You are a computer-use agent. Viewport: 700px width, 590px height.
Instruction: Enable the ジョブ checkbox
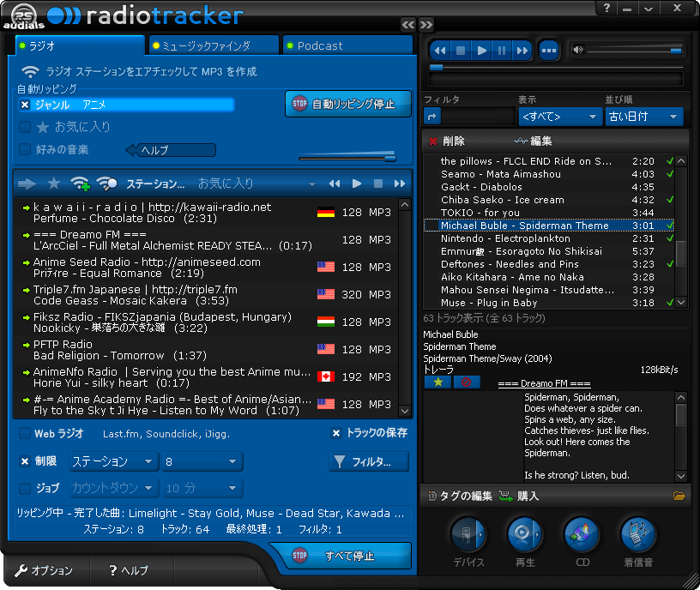coord(25,488)
